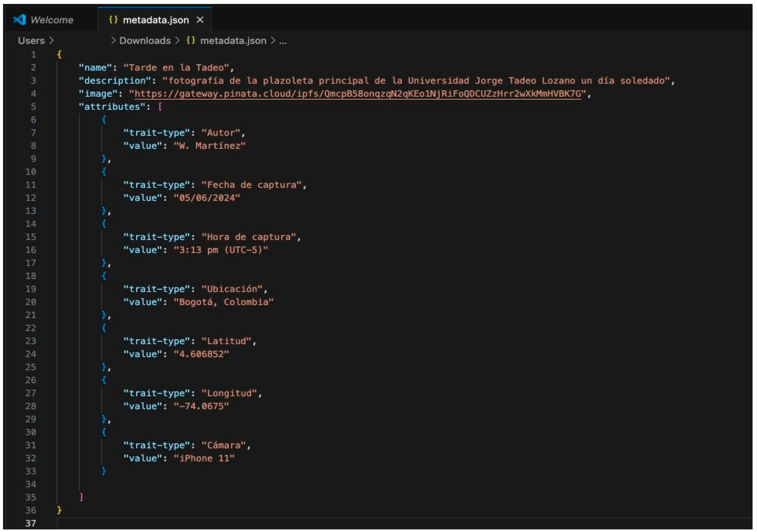Image resolution: width=757 pixels, height=532 pixels.
Task: Click the closing pink bracket on line 35
Action: (x=81, y=497)
